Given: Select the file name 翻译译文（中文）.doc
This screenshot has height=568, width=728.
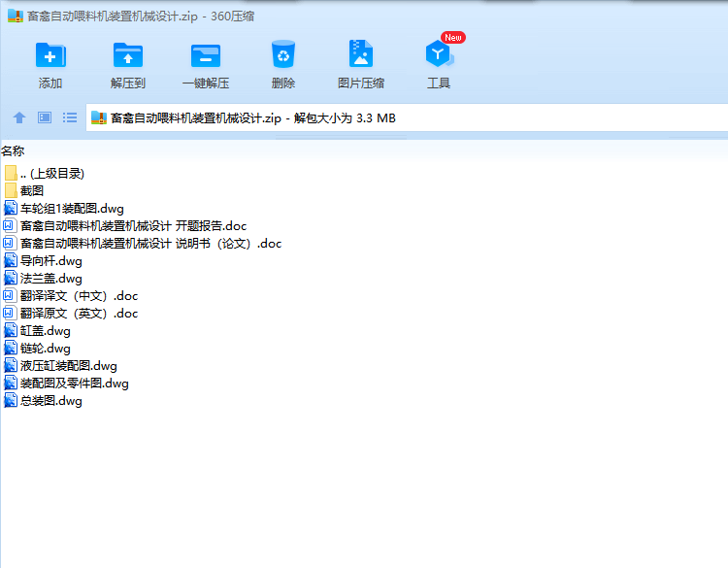Looking at the screenshot, I should point(79,296).
